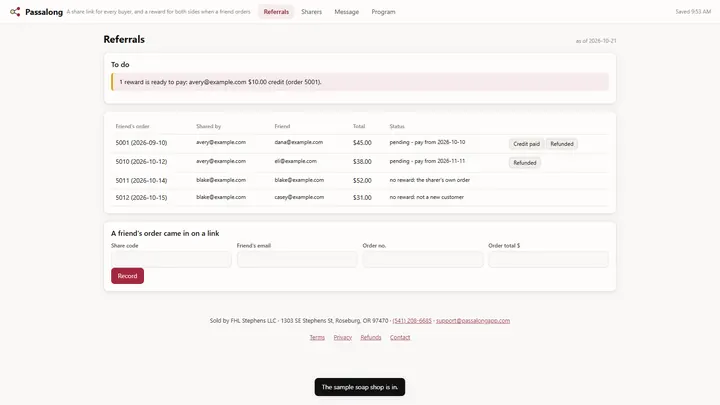The height and width of the screenshot is (405, 720).
Task: Open the Message tab
Action: [x=346, y=11]
